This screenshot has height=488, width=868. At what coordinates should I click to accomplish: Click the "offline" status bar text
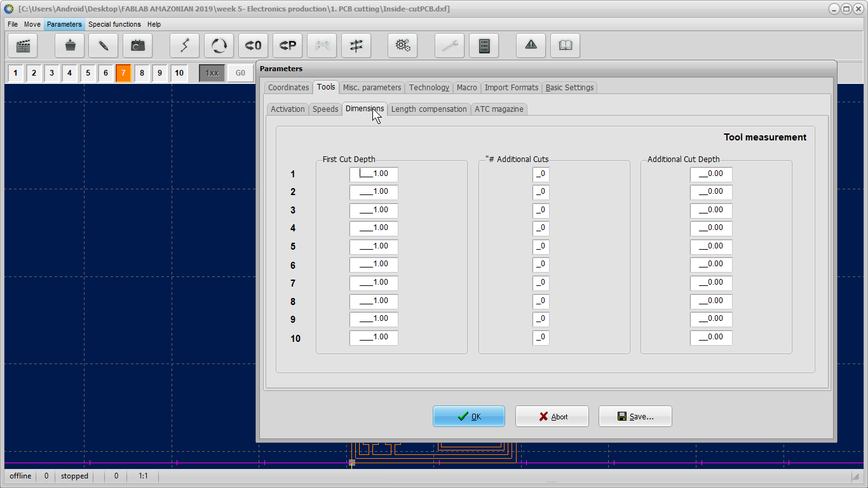(20, 476)
